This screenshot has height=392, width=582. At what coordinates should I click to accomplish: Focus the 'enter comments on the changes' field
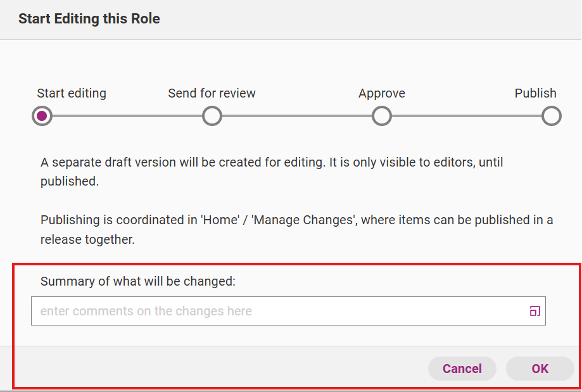pyautogui.click(x=279, y=311)
